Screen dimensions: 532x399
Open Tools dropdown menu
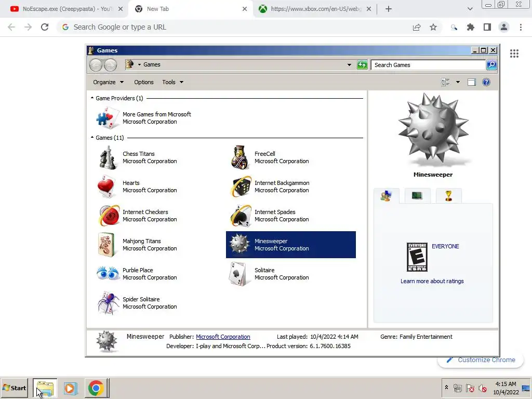172,82
